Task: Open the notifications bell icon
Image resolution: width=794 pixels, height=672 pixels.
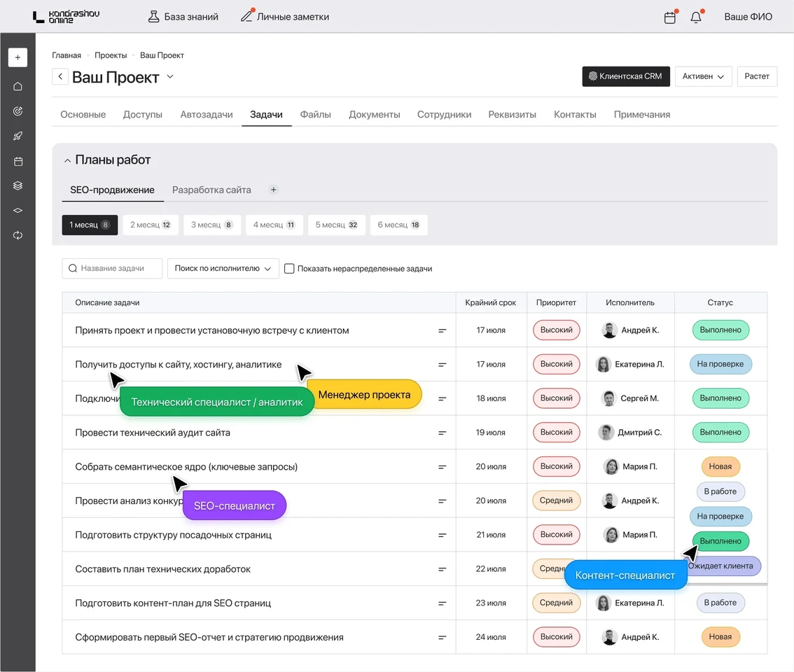Action: pyautogui.click(x=696, y=17)
